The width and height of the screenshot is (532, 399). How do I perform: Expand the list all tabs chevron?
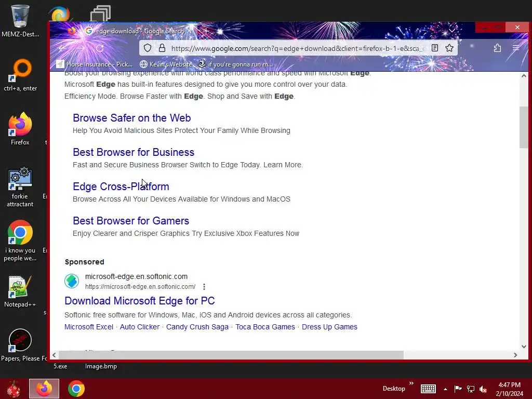click(452, 31)
